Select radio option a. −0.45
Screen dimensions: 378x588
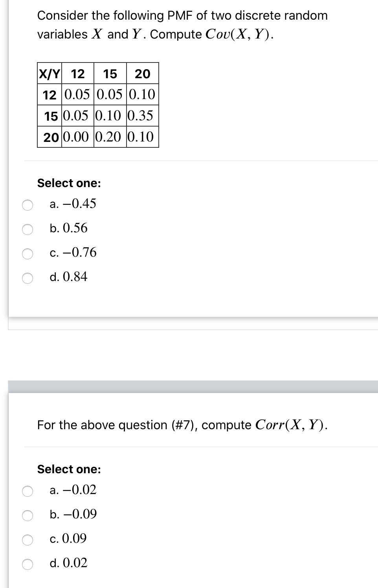[28, 204]
